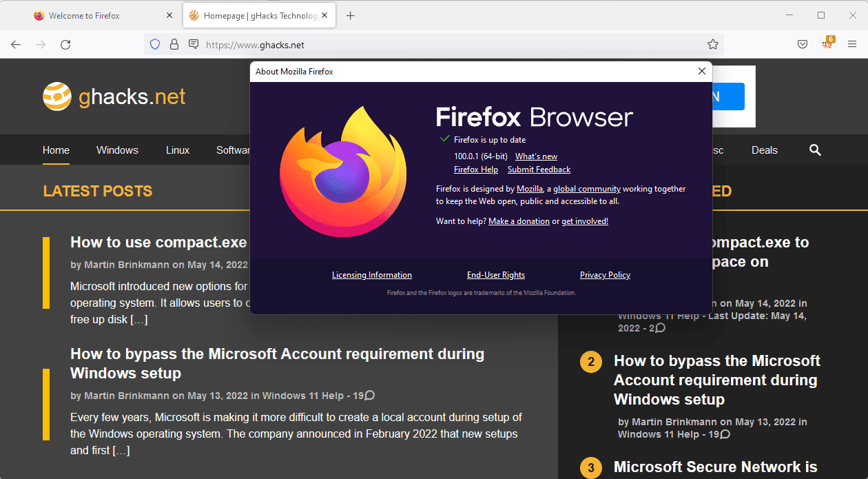Click the 100.0.1 (64-bit) version text
The height and width of the screenshot is (479, 868).
pos(481,156)
